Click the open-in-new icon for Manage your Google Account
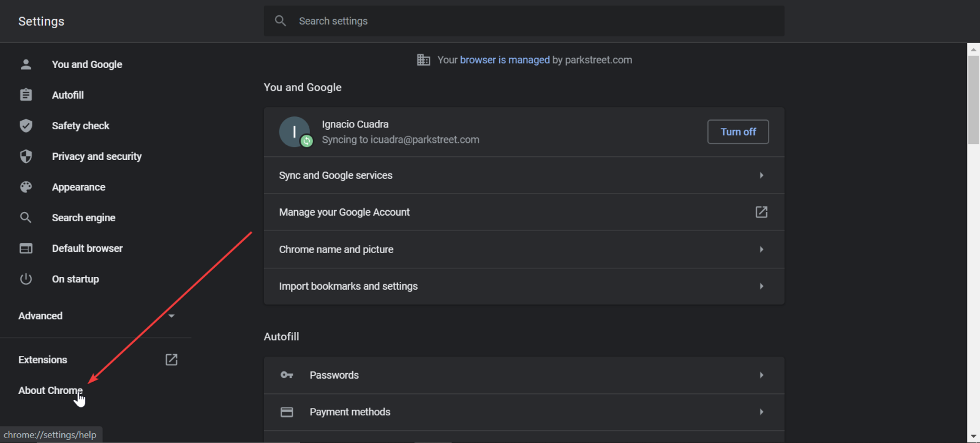 761,212
